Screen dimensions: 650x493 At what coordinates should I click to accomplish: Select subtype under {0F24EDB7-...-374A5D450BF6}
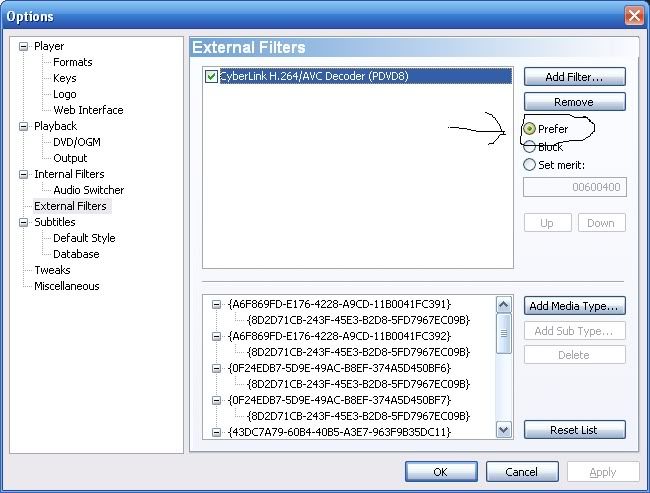point(358,384)
